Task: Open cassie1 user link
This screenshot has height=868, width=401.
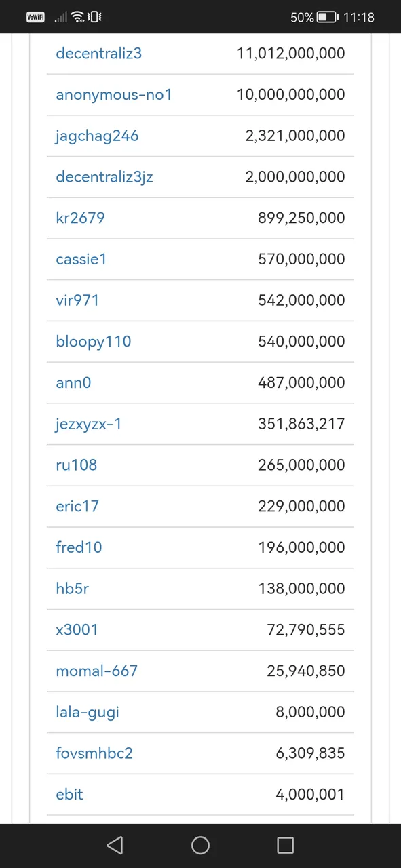Action: (x=81, y=259)
